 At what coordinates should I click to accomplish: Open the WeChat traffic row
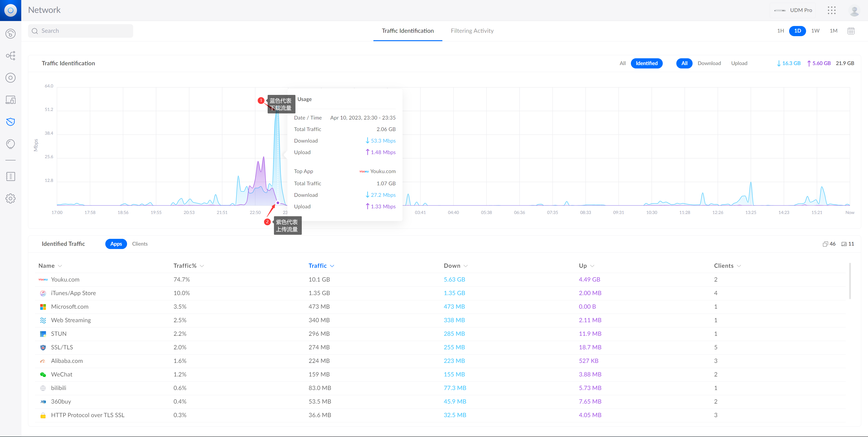point(440,375)
